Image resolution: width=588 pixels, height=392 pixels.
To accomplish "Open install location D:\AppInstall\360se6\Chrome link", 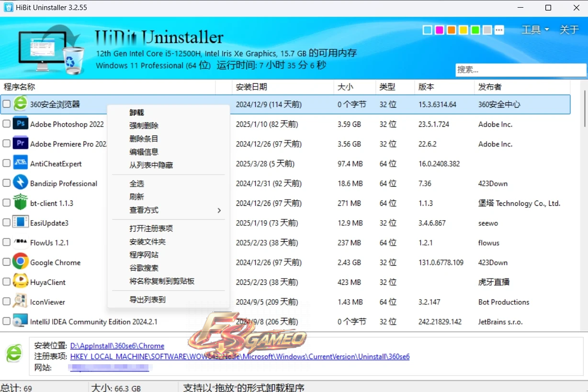I will (x=117, y=346).
